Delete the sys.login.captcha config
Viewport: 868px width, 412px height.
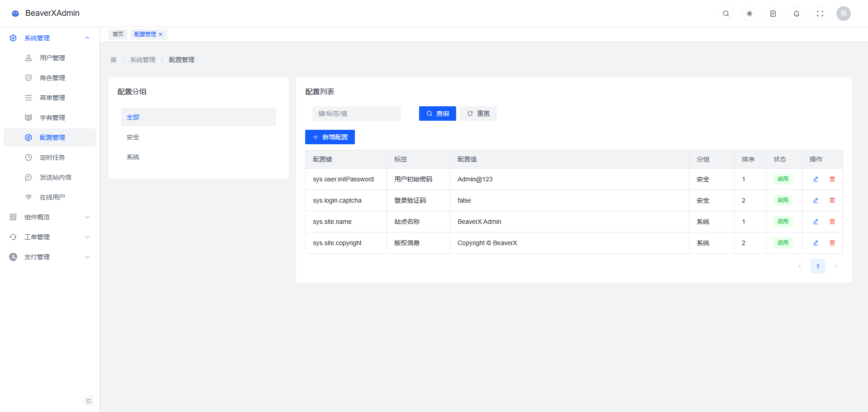click(x=832, y=200)
